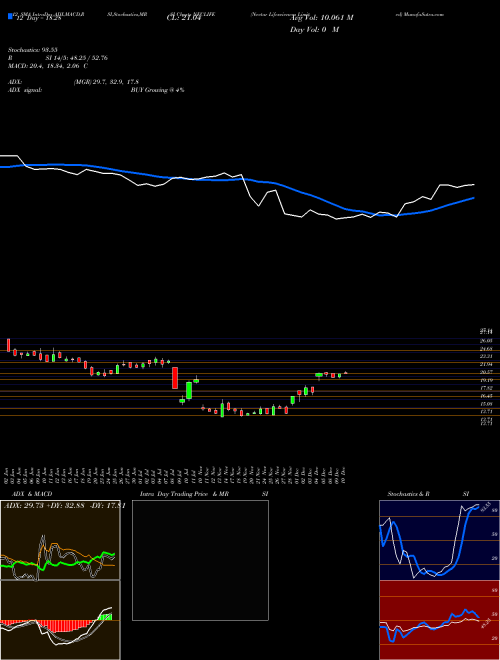Select the 'MACD: 20.4, 18.34, 2.06' line

(45, 66)
